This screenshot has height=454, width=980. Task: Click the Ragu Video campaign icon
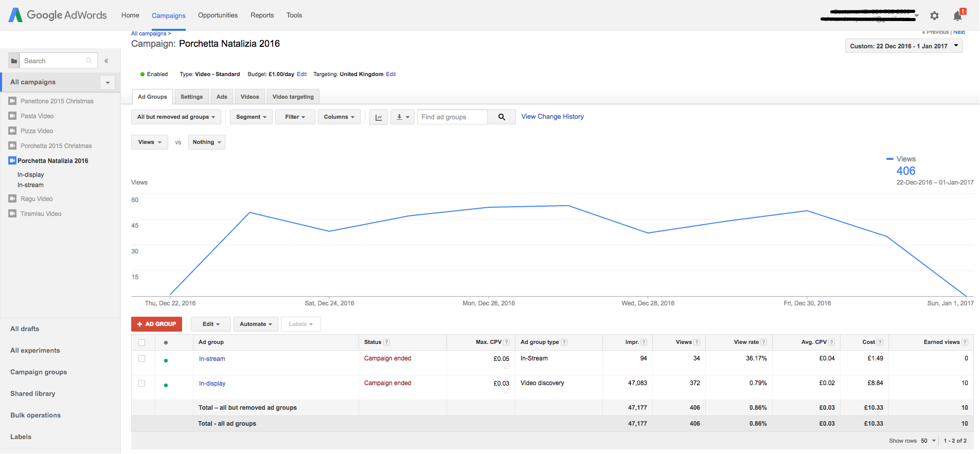click(12, 198)
